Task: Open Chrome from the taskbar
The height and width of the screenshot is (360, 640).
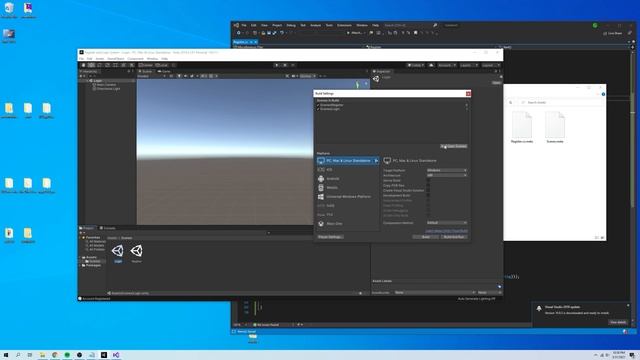Action: pos(55,355)
